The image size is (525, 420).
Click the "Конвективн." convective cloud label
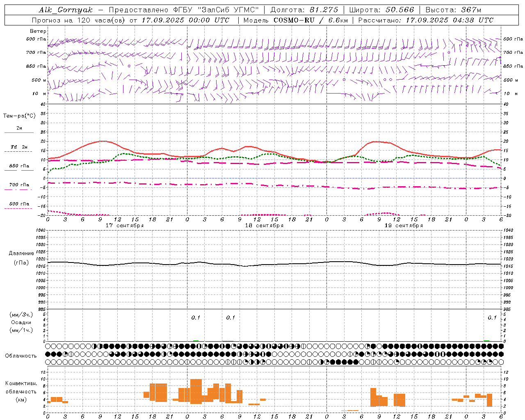(x=21, y=383)
